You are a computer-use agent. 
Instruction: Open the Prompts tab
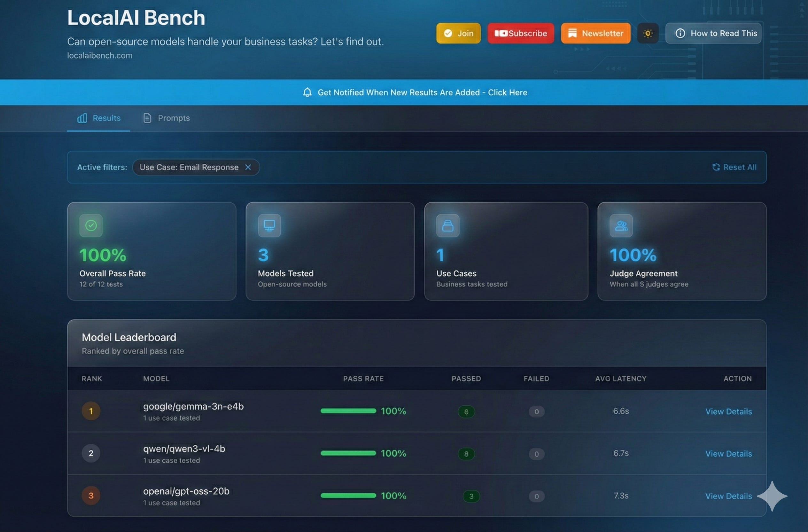[166, 118]
